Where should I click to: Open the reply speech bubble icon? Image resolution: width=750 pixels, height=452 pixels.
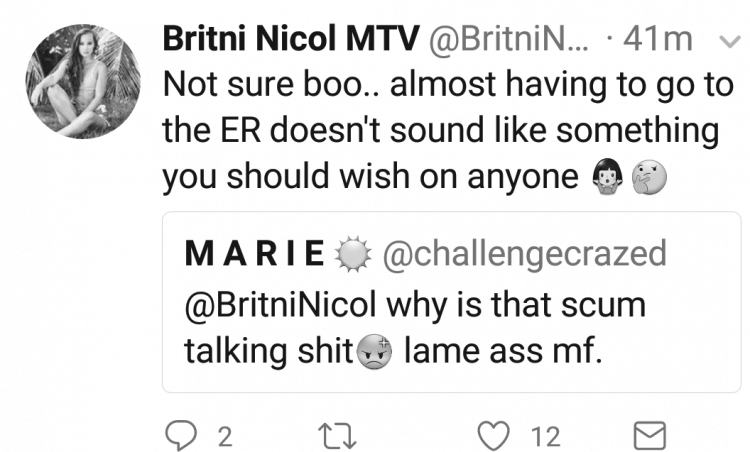[x=181, y=435]
